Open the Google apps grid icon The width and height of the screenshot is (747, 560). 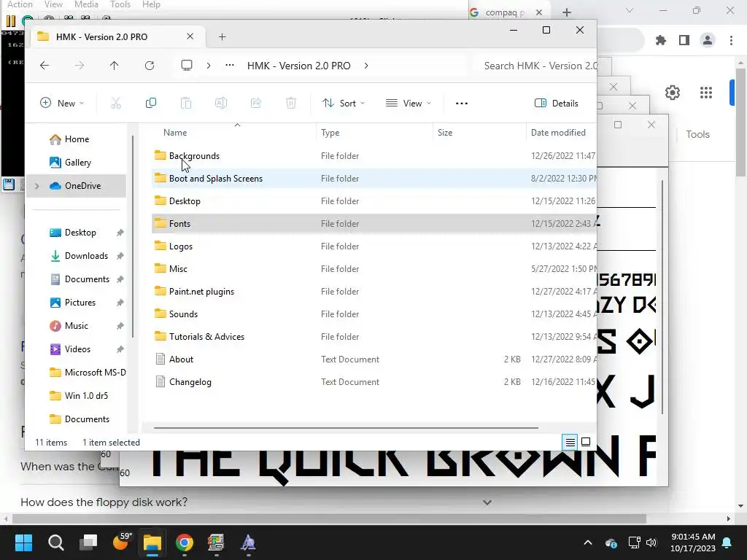tap(706, 93)
